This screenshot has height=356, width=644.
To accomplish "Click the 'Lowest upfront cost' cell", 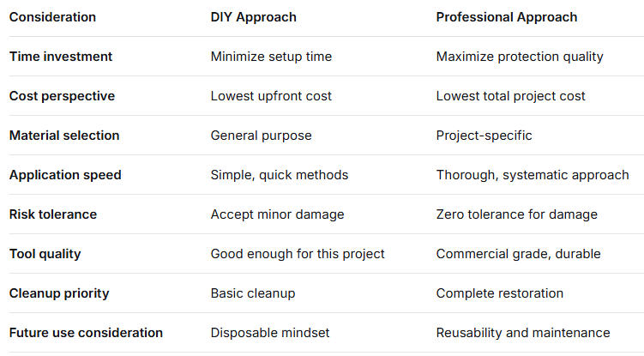I will click(271, 96).
